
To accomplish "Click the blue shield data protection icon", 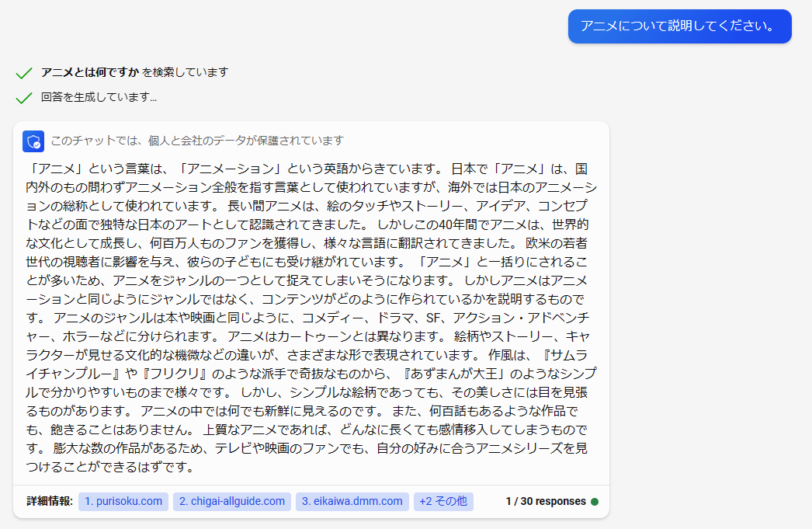I will click(x=33, y=141).
